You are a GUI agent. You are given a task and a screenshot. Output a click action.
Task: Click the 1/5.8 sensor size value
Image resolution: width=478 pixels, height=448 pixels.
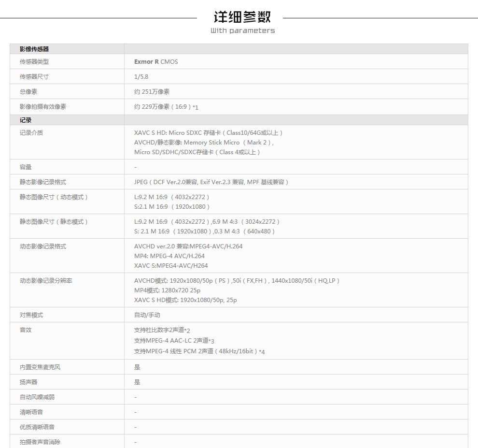pos(141,76)
